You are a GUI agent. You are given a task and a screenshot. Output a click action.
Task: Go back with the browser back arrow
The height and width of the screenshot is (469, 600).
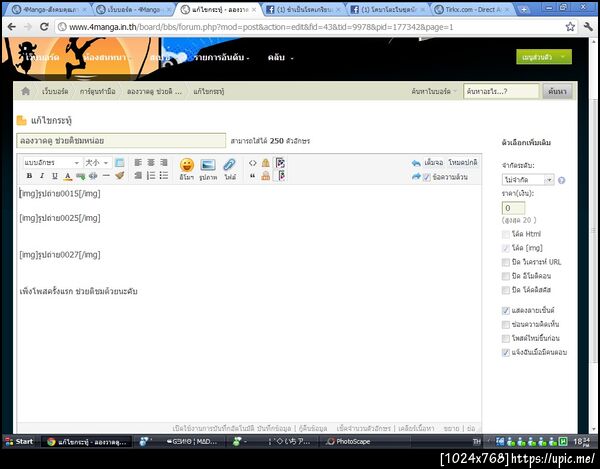(x=12, y=26)
